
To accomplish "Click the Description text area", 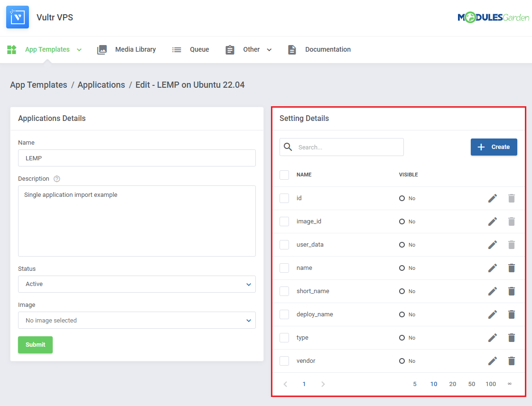I will [137, 221].
